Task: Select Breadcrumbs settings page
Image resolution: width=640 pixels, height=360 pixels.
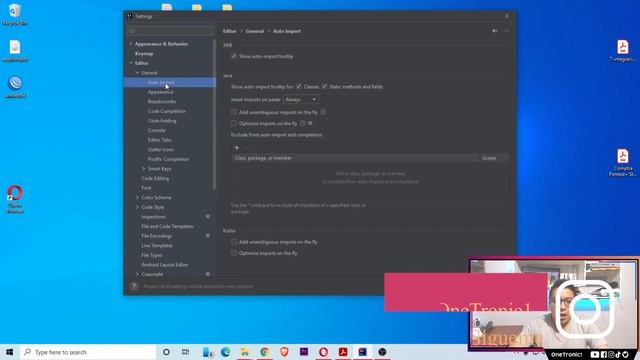Action: [162, 101]
